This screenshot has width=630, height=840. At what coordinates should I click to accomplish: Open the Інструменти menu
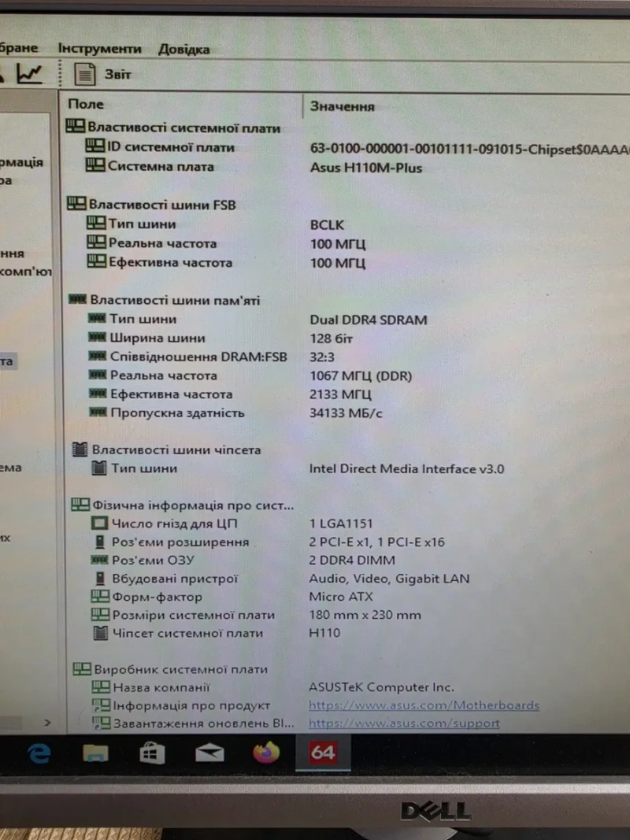(100, 48)
